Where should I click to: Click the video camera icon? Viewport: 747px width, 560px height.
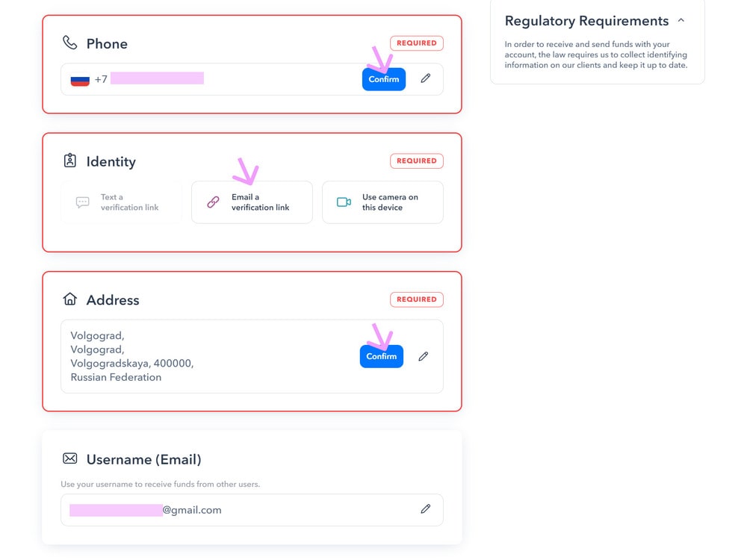click(344, 202)
